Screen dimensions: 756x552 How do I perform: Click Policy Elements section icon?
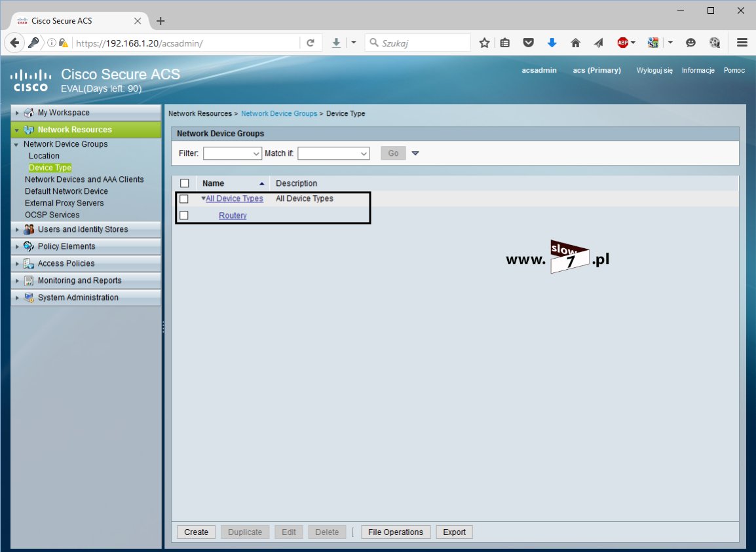(x=29, y=246)
